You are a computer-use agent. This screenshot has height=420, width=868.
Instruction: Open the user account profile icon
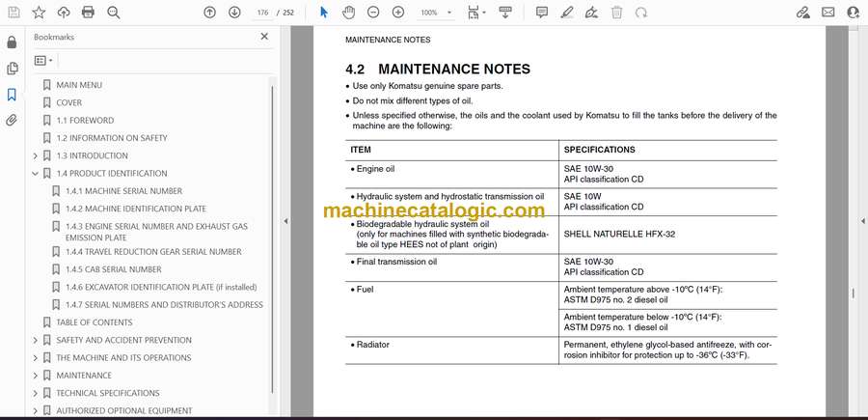(x=854, y=13)
